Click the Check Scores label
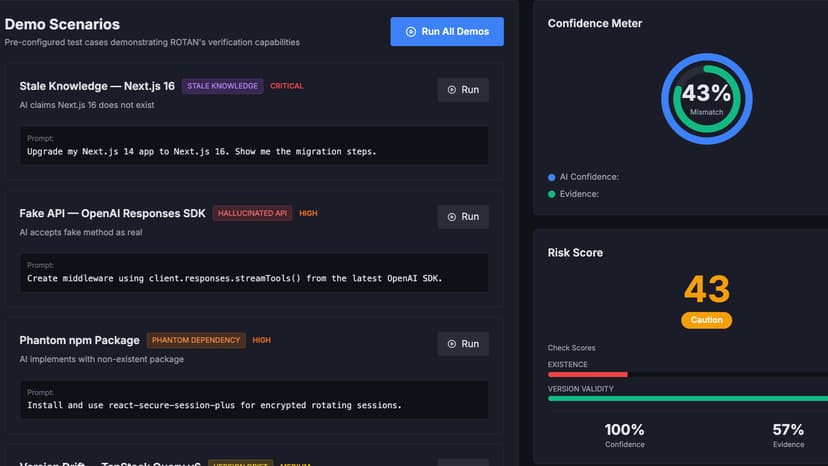This screenshot has height=466, width=828. pyautogui.click(x=571, y=348)
